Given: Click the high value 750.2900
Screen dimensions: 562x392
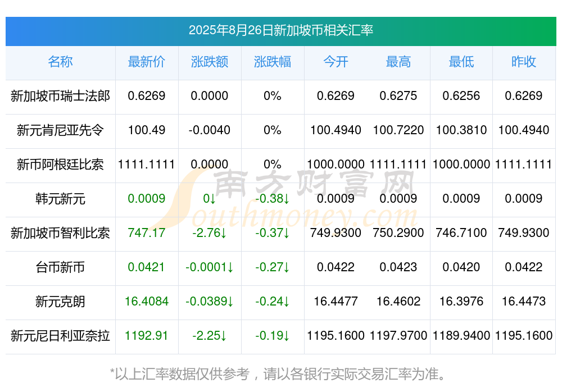Looking at the screenshot, I should [x=398, y=233].
